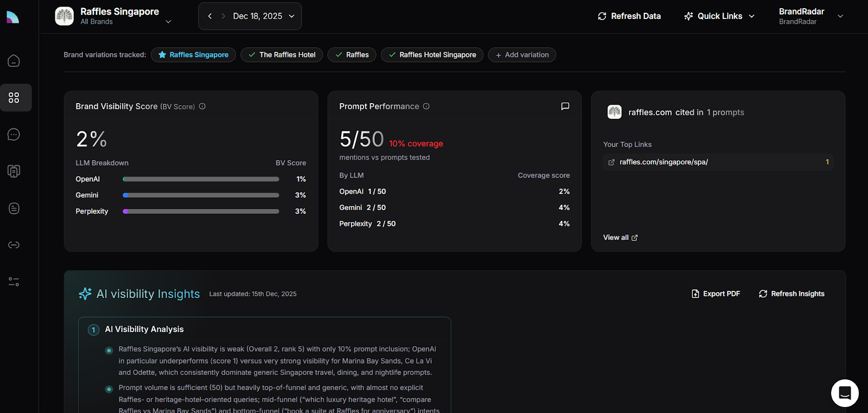Click the AI visibility Insights sparkle icon
Image resolution: width=868 pixels, height=413 pixels.
[85, 294]
